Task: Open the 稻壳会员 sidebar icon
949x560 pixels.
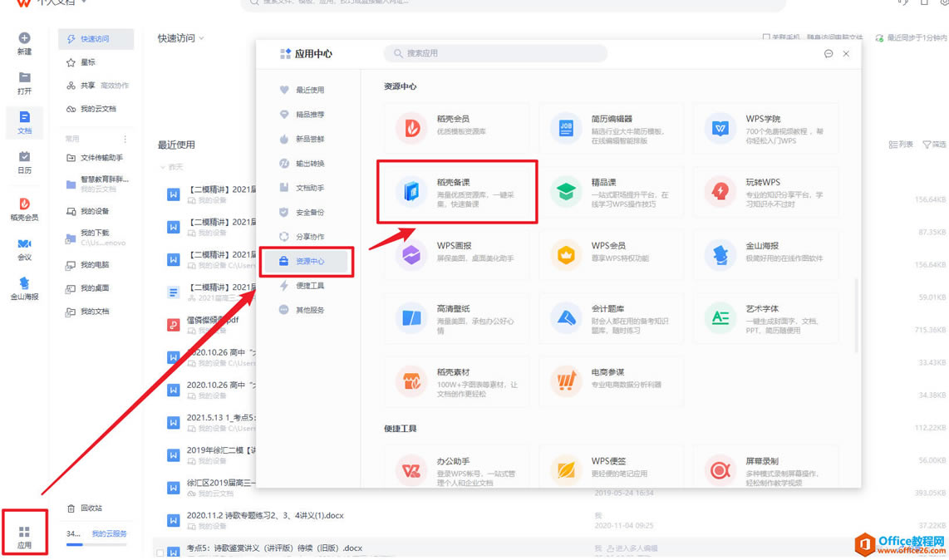Action: [25, 204]
